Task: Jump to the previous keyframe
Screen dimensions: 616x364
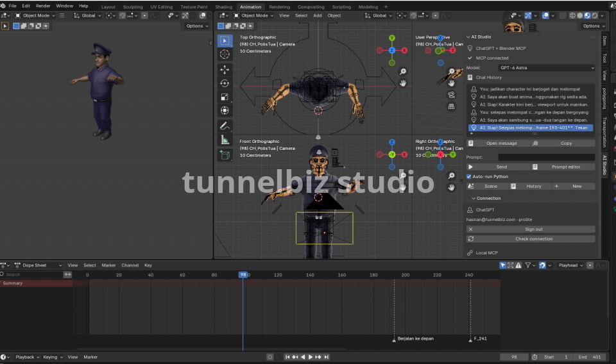Action: pos(295,357)
